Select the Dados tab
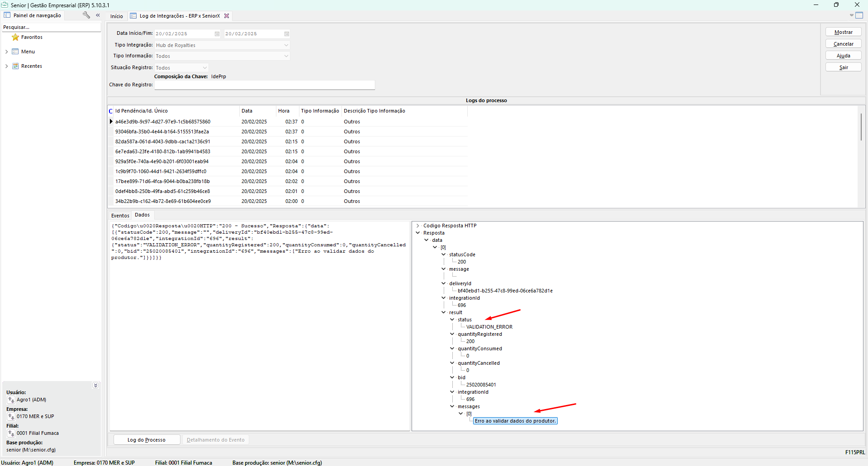 coord(142,215)
